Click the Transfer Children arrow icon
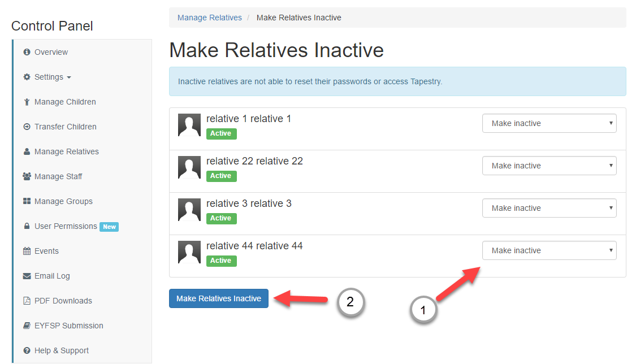The image size is (636, 364). 27,127
